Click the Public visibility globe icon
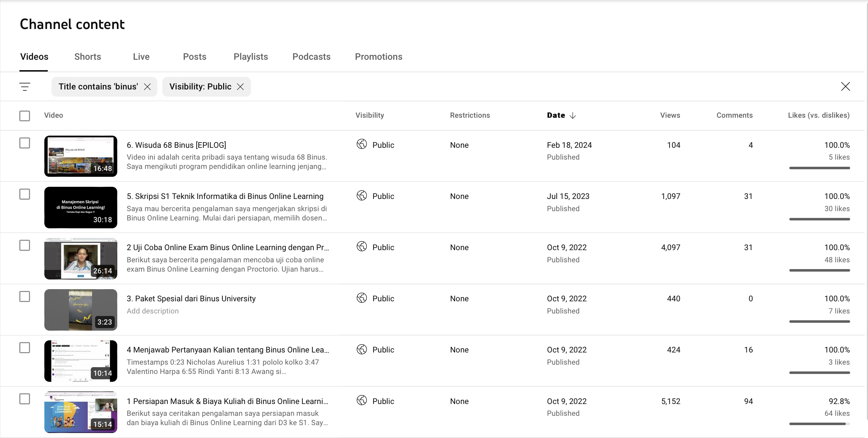The image size is (868, 438). coord(361,144)
